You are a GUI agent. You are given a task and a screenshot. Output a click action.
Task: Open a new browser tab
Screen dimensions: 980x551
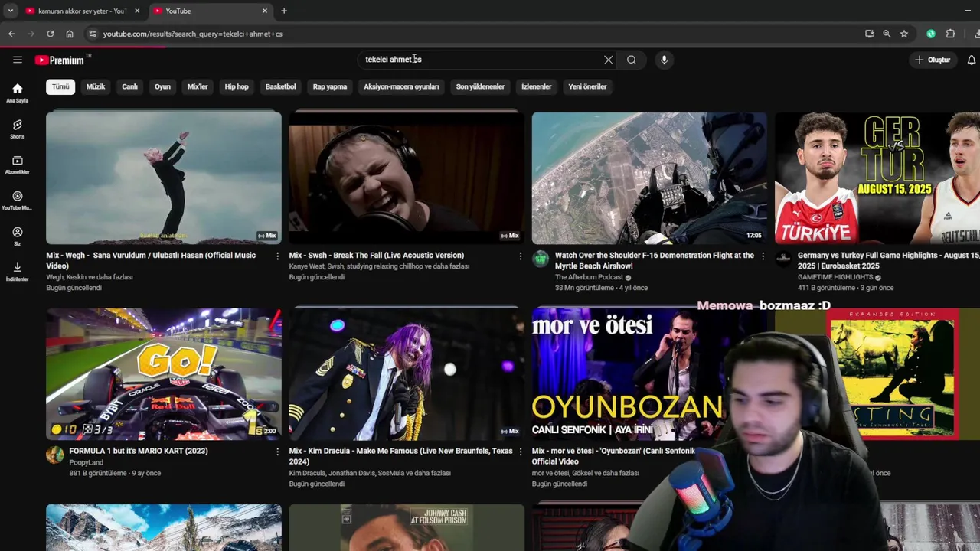coord(284,11)
